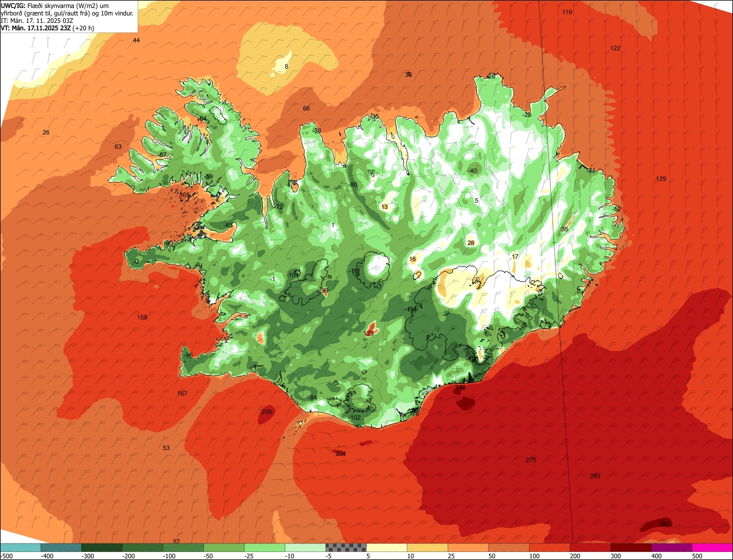Click the map value 72
The image size is (733, 560).
(279, 207)
